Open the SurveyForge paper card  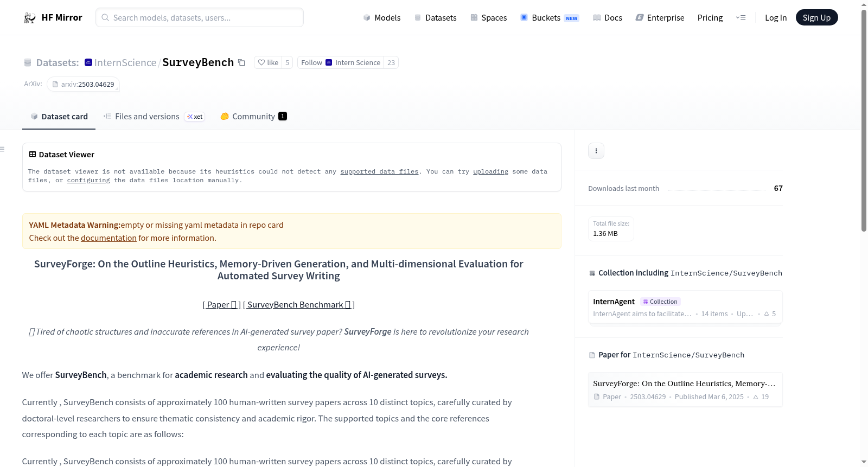pyautogui.click(x=685, y=390)
